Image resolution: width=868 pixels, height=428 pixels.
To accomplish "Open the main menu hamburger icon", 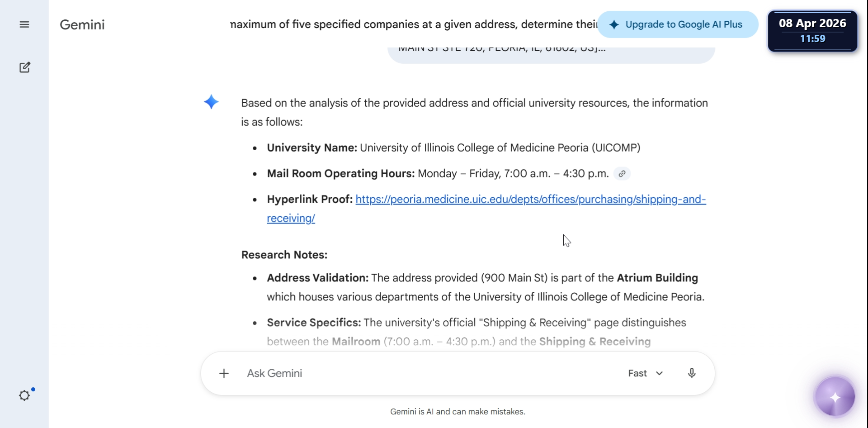I will pos(24,24).
